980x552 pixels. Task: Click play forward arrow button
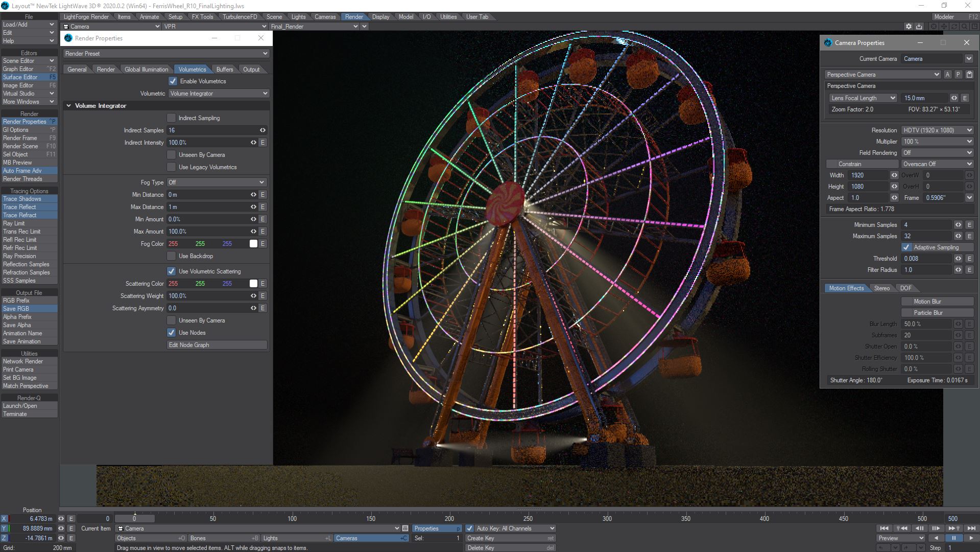(971, 538)
